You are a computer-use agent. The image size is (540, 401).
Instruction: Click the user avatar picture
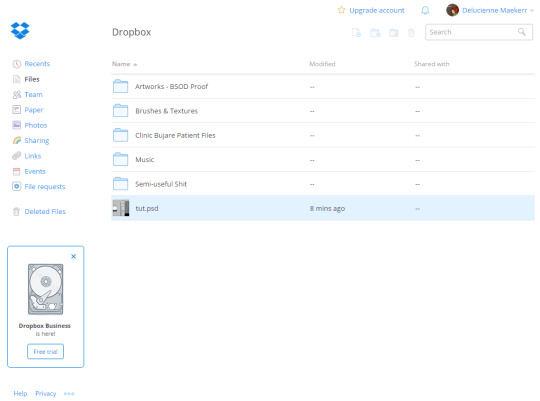(452, 10)
